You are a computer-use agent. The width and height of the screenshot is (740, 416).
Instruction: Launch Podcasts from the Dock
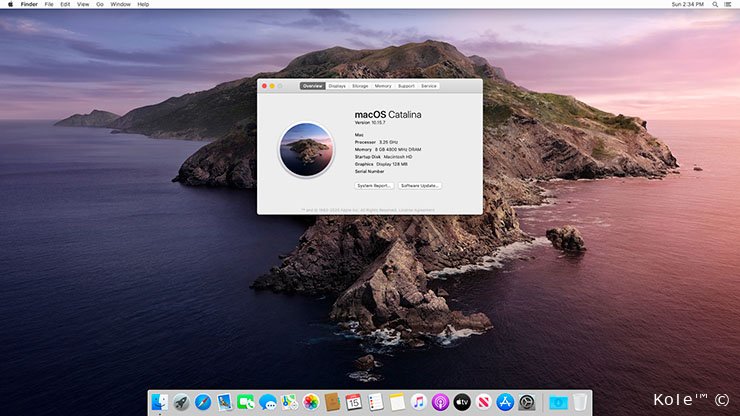pyautogui.click(x=440, y=401)
